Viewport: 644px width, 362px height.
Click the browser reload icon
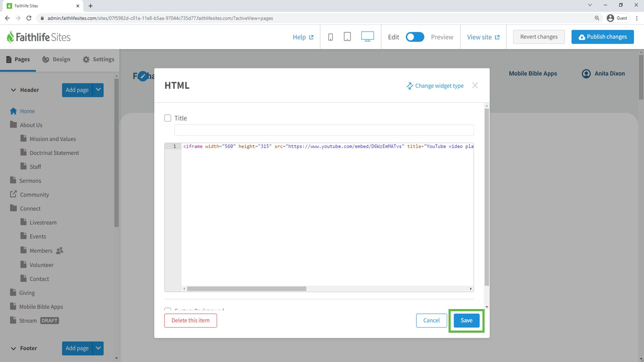tap(29, 18)
